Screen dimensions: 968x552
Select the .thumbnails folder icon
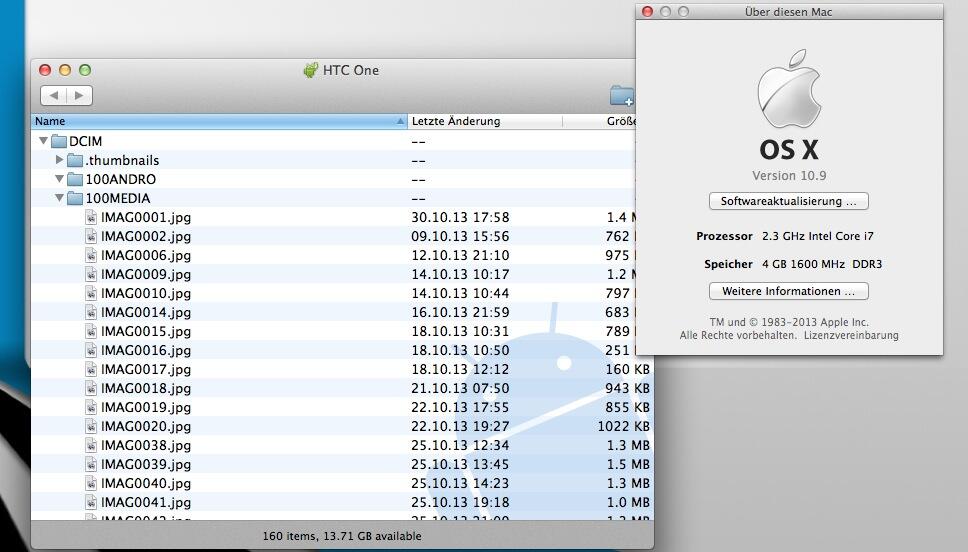coord(75,161)
